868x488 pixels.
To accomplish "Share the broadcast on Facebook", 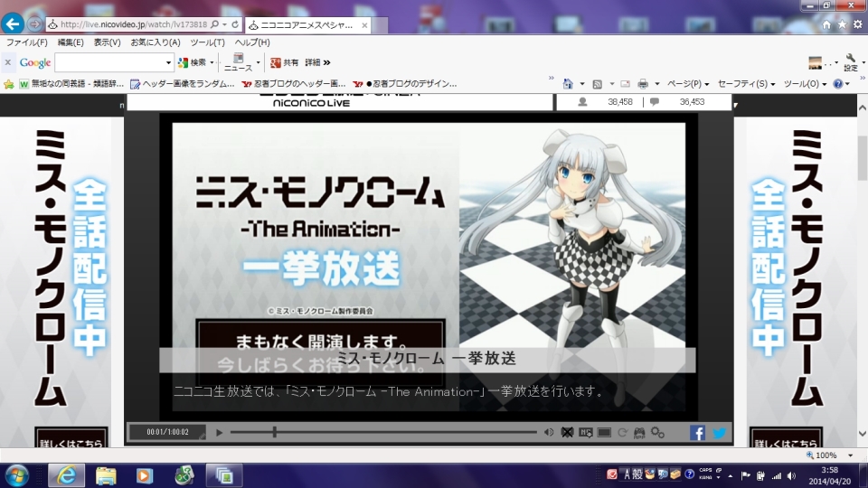I will [697, 433].
